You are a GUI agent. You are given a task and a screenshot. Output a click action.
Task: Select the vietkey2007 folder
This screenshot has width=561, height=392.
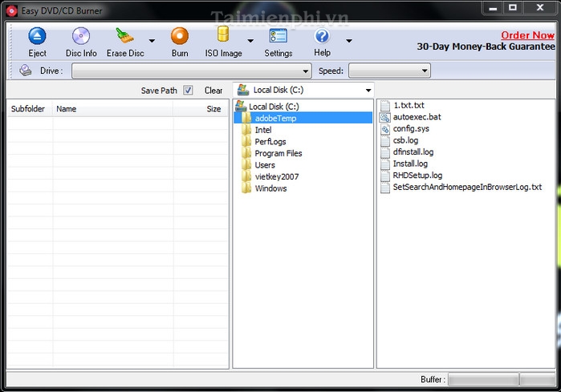pos(277,176)
